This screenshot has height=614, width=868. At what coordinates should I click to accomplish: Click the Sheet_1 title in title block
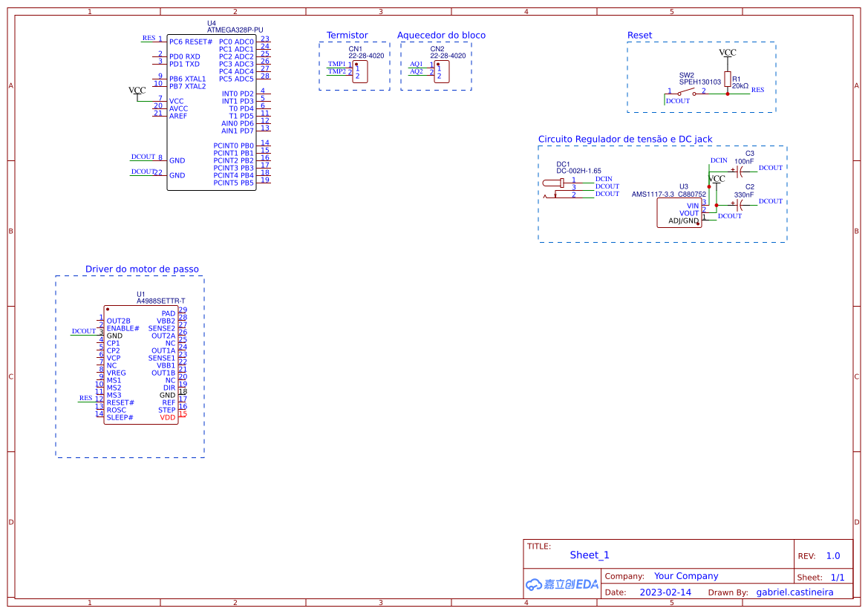tap(589, 555)
